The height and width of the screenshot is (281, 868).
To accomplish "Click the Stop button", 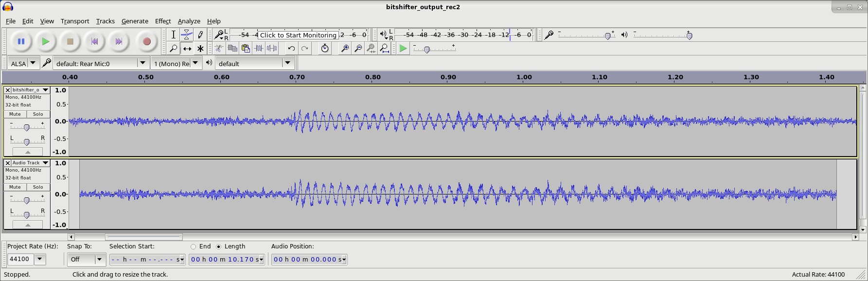I will 70,42.
